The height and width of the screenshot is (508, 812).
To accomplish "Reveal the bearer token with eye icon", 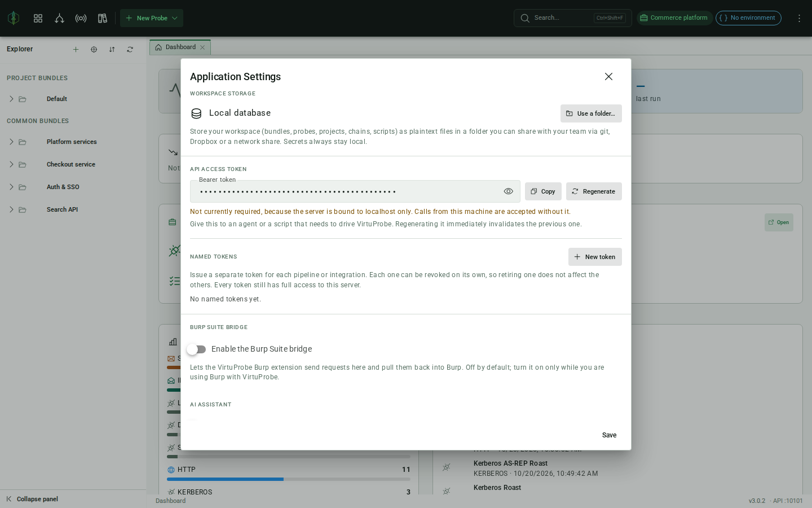I will pos(508,191).
